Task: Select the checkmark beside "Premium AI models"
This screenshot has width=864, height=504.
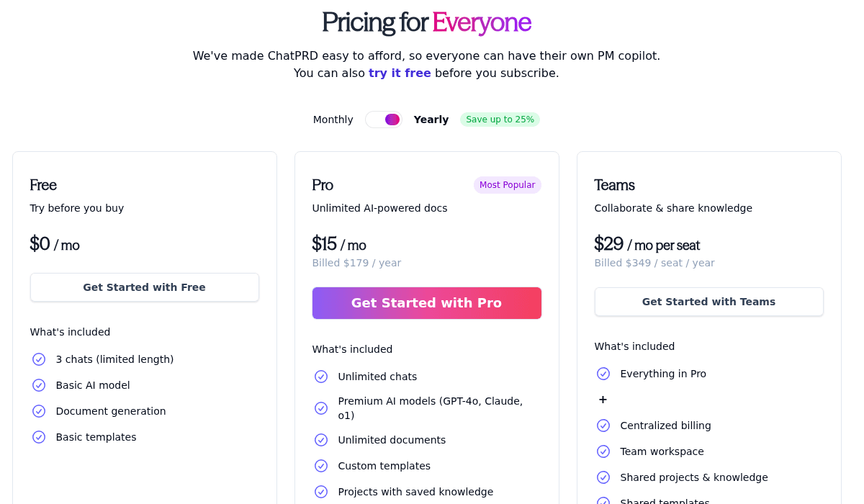Action: (321, 408)
